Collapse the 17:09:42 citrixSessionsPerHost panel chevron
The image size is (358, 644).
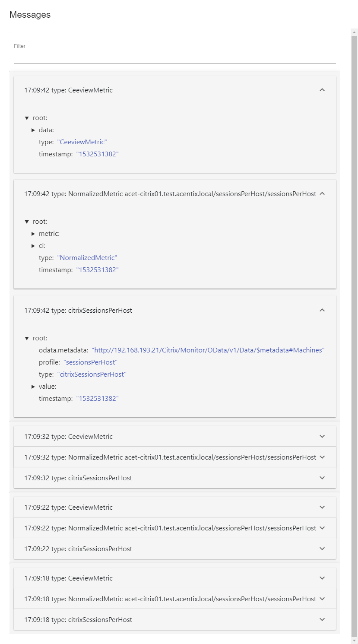point(322,310)
